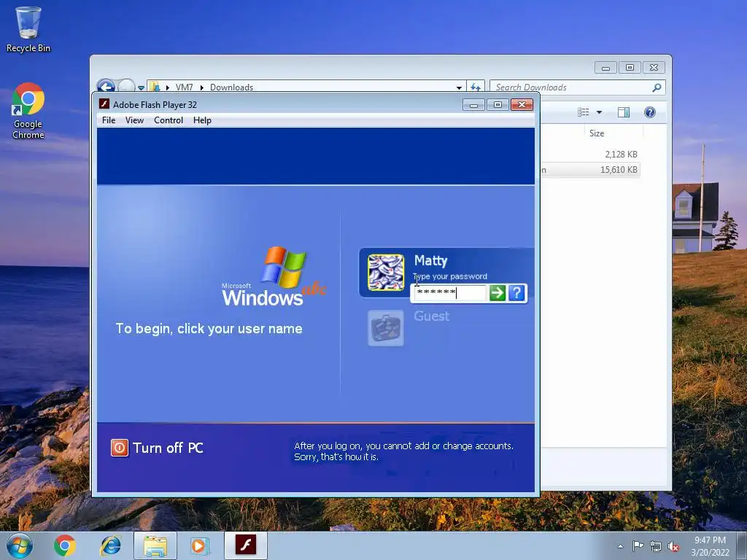Open the Control menu in Flash Player
Viewport: 747px width, 560px height.
point(169,120)
